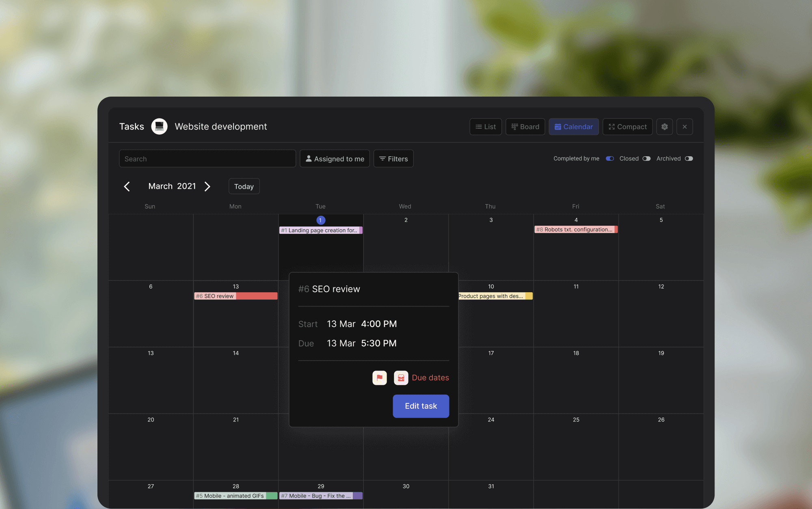Image resolution: width=812 pixels, height=509 pixels.
Task: Turn on the Archived toggle
Action: [x=689, y=159]
